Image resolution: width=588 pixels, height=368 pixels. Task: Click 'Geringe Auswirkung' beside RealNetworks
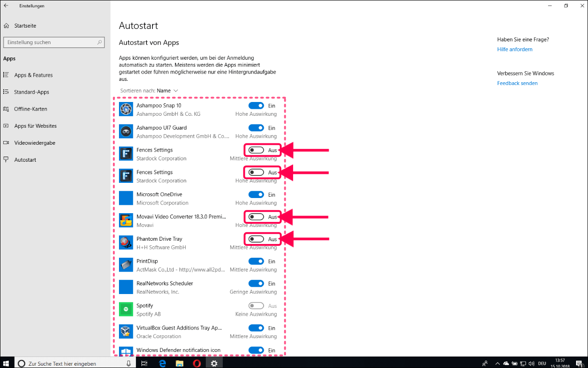coord(253,292)
